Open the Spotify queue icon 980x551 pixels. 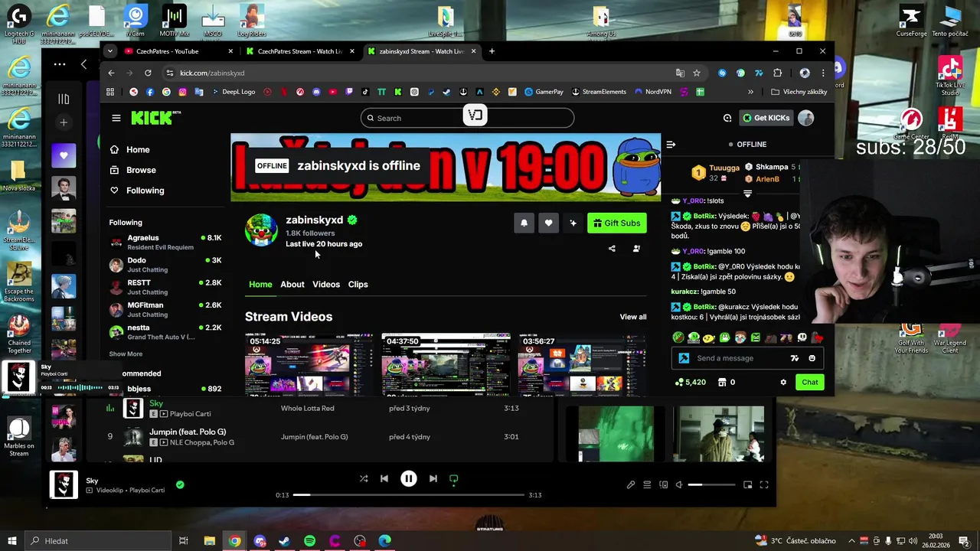point(647,484)
